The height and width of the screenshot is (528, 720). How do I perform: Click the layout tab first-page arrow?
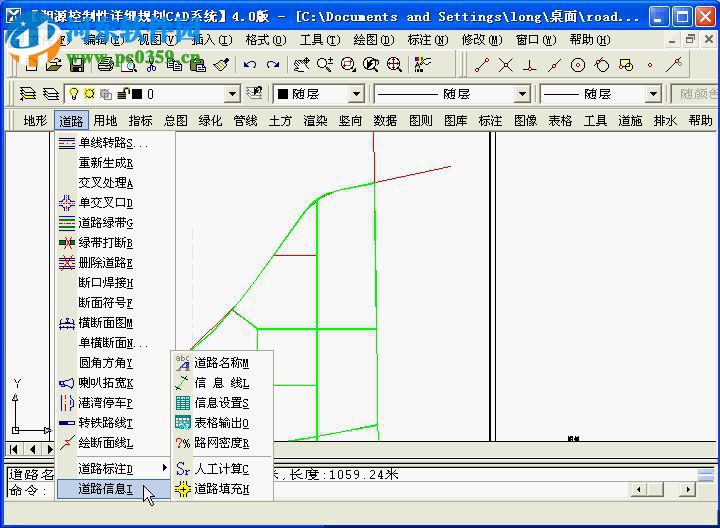14,449
